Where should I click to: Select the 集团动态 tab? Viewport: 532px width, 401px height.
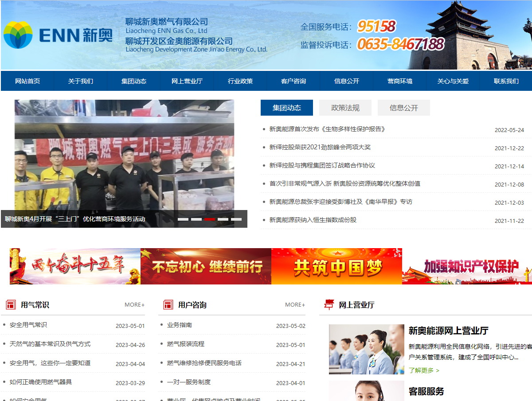point(286,107)
